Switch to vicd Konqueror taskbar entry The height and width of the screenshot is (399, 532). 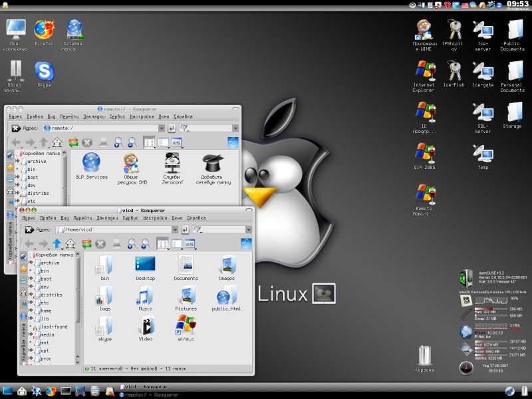tap(144, 387)
